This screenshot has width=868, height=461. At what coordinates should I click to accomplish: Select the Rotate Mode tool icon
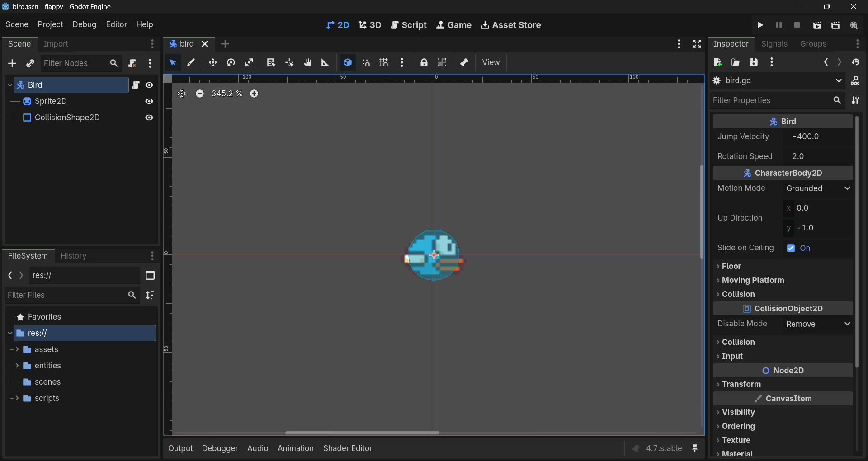231,63
